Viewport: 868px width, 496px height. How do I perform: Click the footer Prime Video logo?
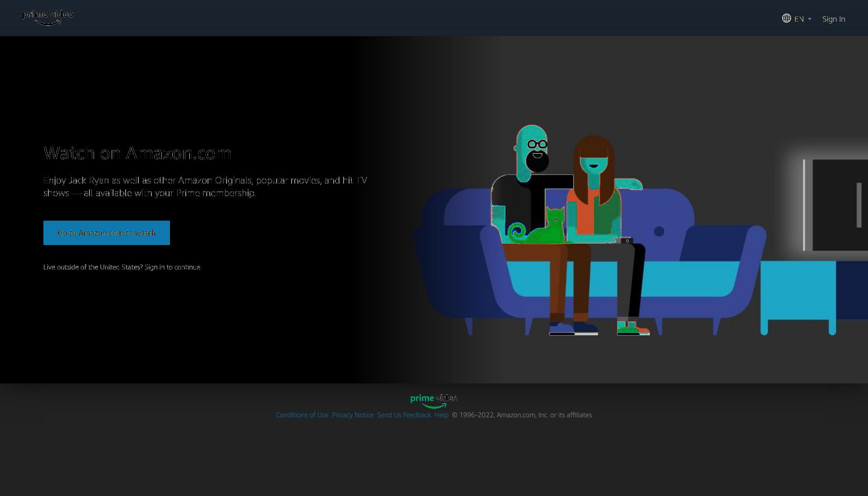434,401
